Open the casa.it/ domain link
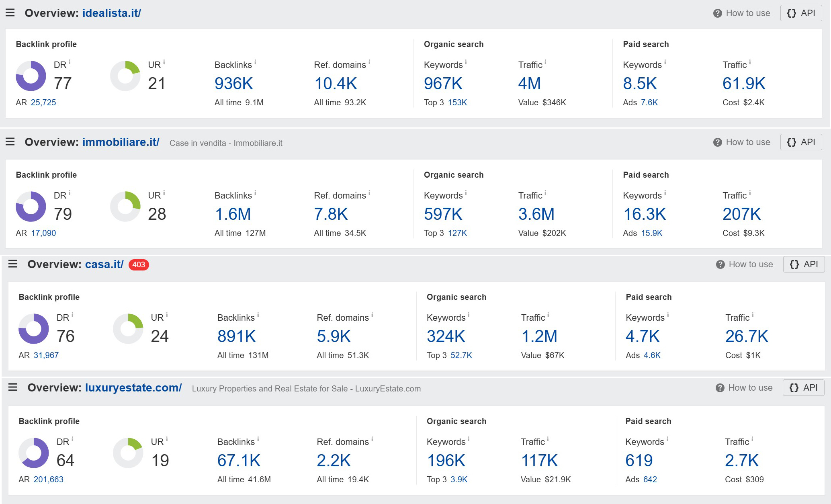 (x=104, y=264)
